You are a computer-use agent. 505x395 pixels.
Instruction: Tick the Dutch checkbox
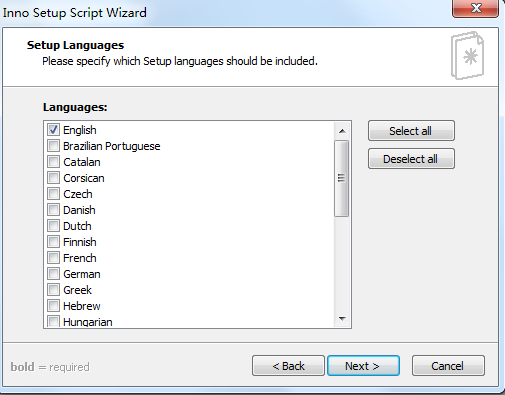click(x=53, y=225)
